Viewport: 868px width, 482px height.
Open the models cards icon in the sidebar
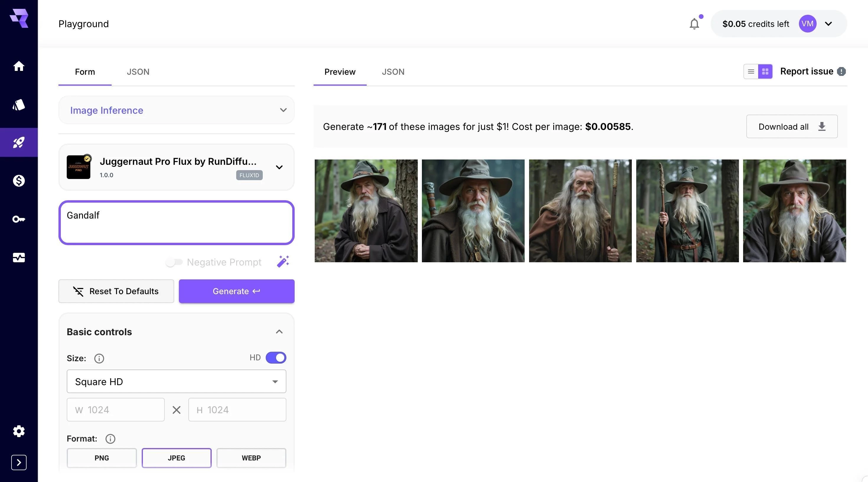tap(19, 105)
